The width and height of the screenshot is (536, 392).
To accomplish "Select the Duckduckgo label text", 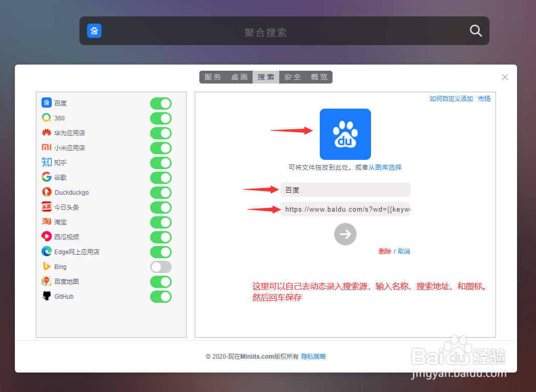I will tap(72, 192).
